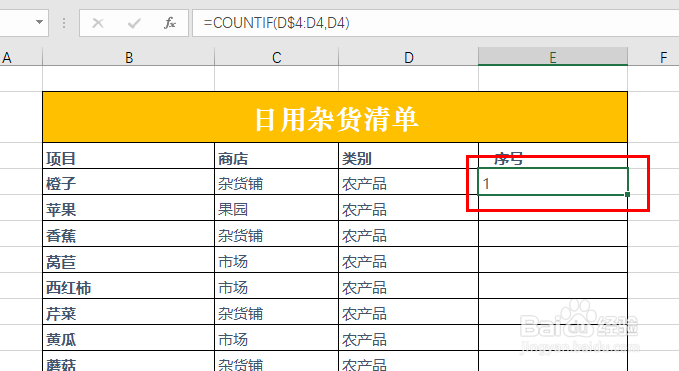Select empty 序号 cell in 西红柿 row
This screenshot has height=371, width=679.
pyautogui.click(x=553, y=286)
